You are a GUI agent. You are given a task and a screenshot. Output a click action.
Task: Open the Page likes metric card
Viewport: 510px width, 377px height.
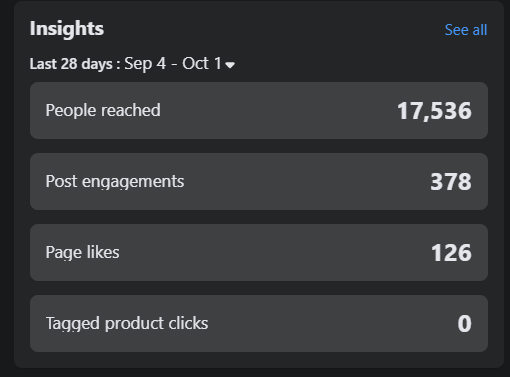tap(259, 252)
